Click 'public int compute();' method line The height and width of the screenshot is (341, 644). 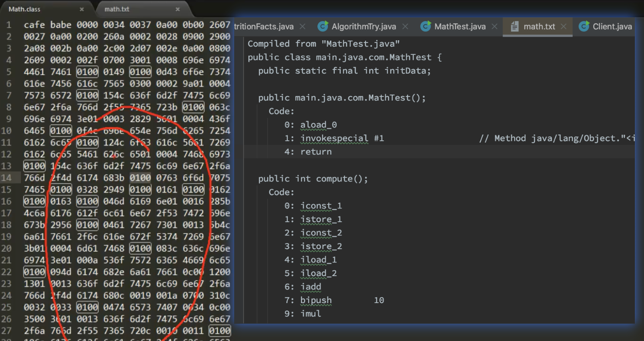[x=313, y=178]
